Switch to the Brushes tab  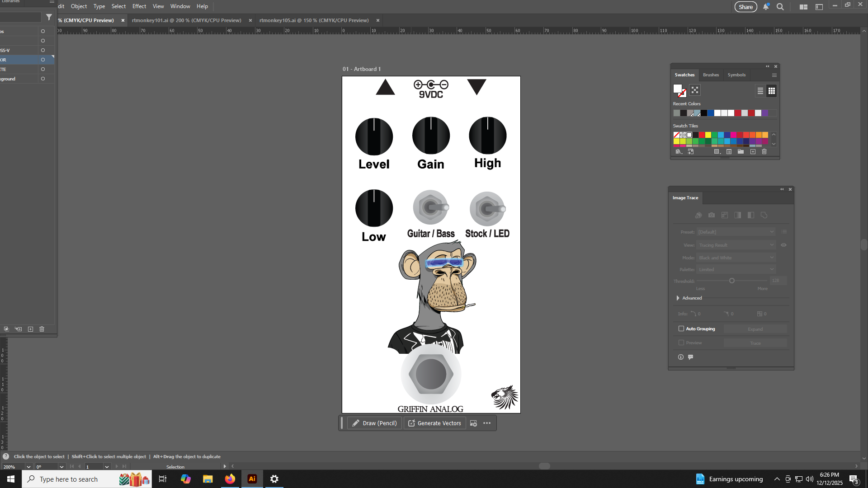click(x=711, y=75)
